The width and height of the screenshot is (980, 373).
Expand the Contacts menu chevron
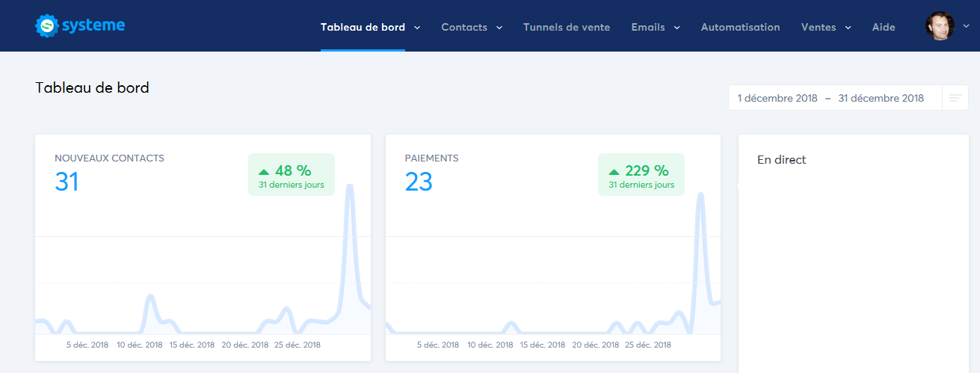[499, 28]
